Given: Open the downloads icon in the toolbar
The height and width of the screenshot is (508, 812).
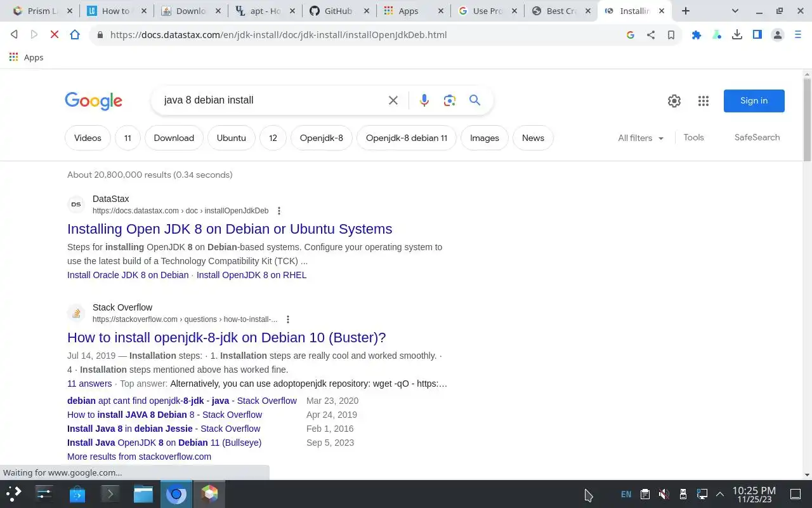Looking at the screenshot, I should click(737, 35).
